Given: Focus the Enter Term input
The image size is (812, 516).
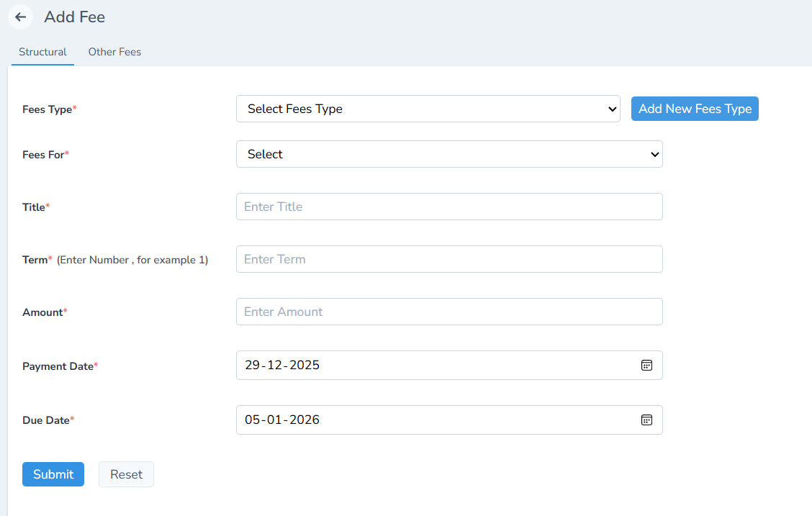Looking at the screenshot, I should click(449, 259).
